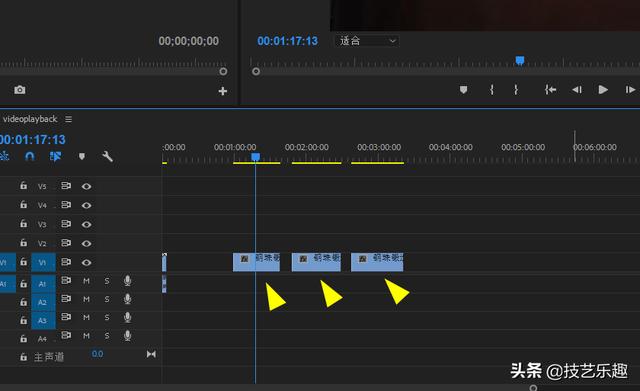
Task: Solo audio track A2
Action: tap(107, 299)
